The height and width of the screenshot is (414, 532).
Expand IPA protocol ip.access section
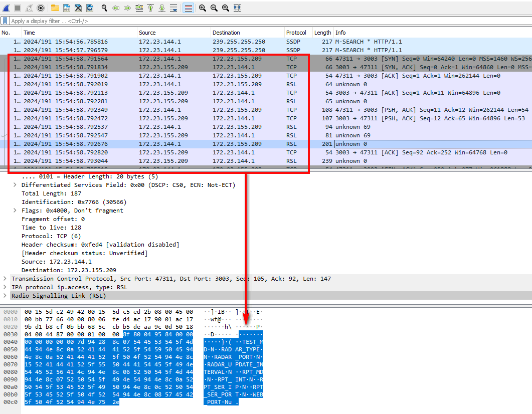(5, 287)
